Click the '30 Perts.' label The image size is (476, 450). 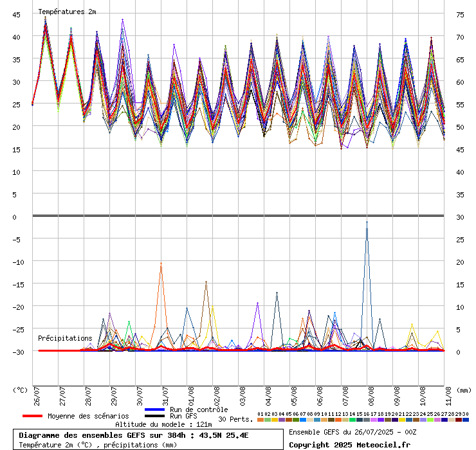click(x=235, y=419)
